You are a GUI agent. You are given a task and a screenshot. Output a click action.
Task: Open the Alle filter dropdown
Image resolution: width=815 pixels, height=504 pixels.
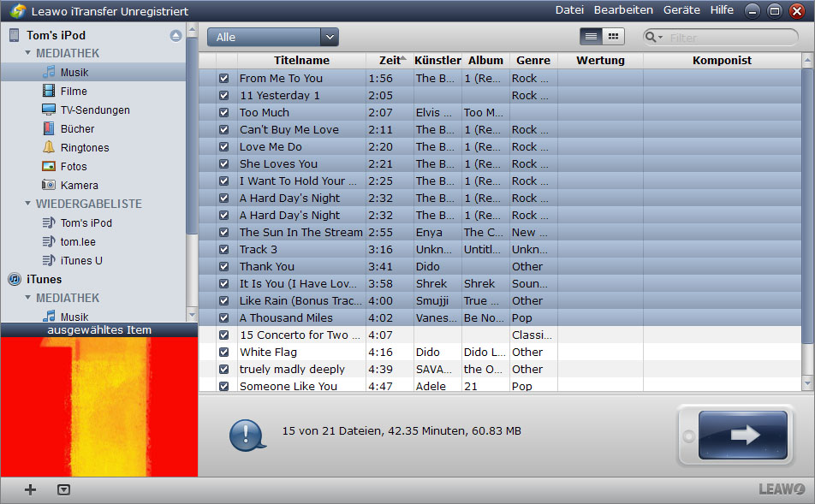273,37
